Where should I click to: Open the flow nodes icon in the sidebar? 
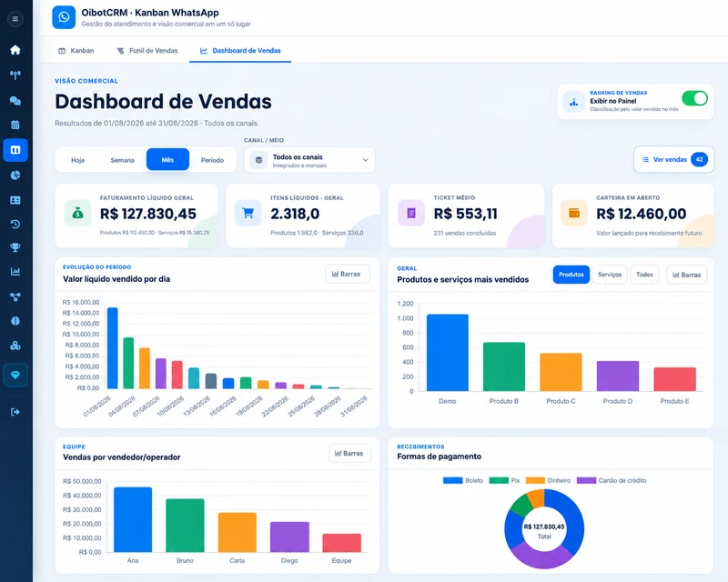[x=15, y=296]
